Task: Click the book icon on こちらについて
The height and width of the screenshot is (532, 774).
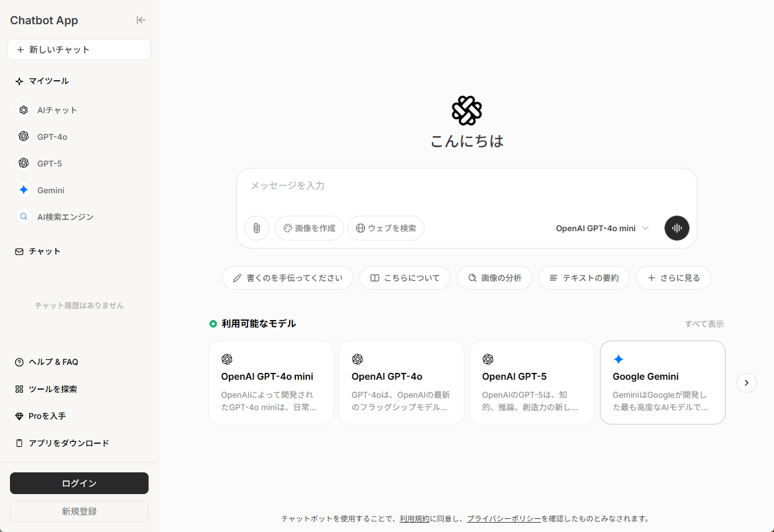Action: [375, 278]
